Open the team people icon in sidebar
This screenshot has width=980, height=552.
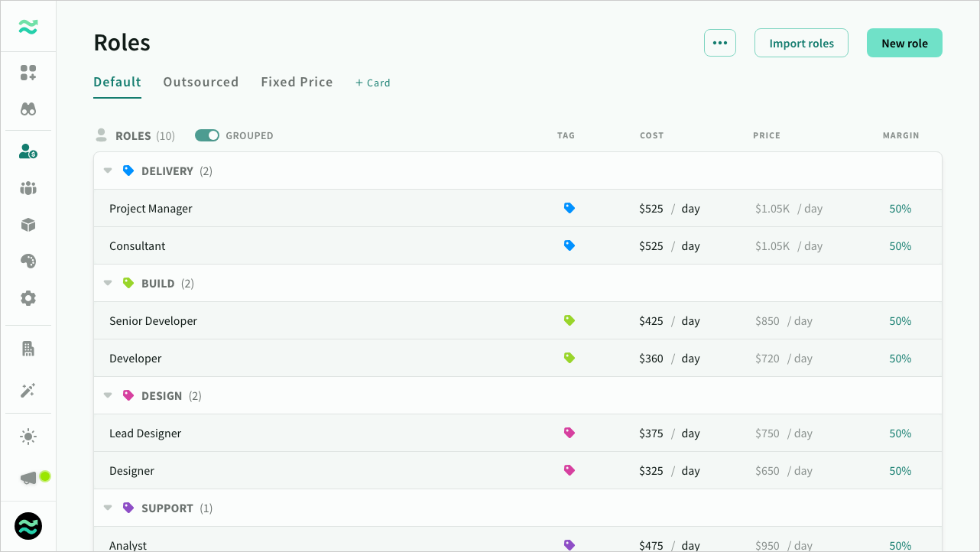[x=28, y=188]
